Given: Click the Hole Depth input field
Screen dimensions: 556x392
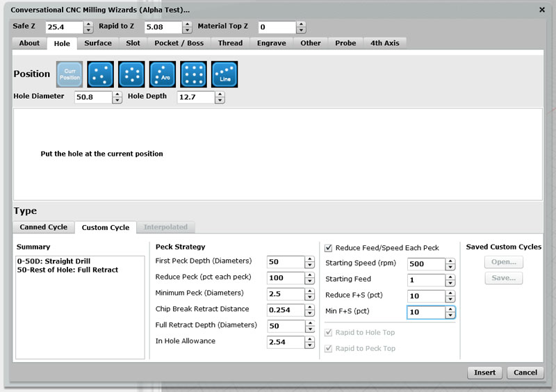Looking at the screenshot, I should [195, 97].
